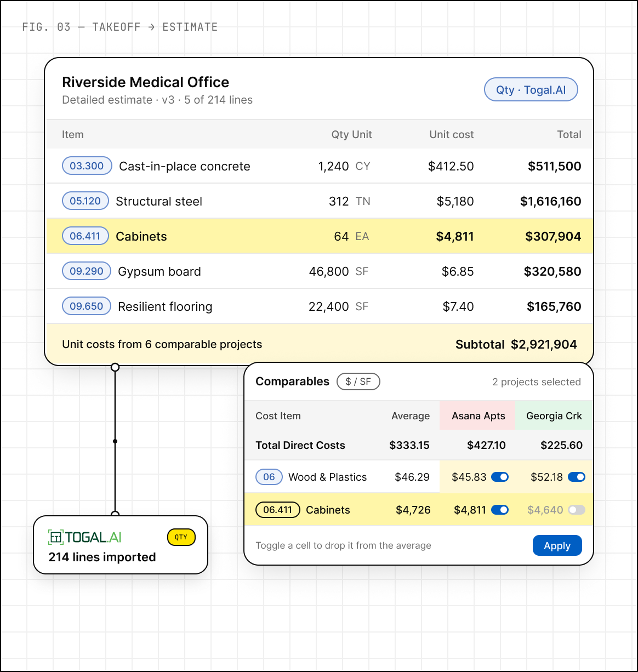Click the yellow QTY badge
The image size is (638, 672).
[181, 537]
